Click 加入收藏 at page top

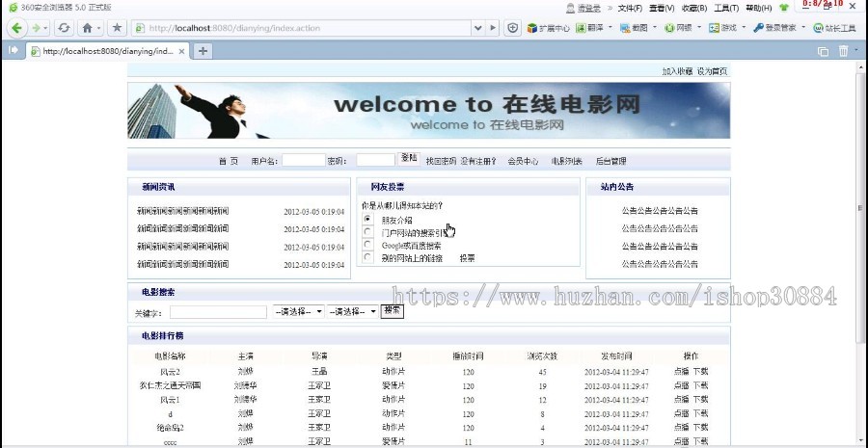(x=678, y=71)
